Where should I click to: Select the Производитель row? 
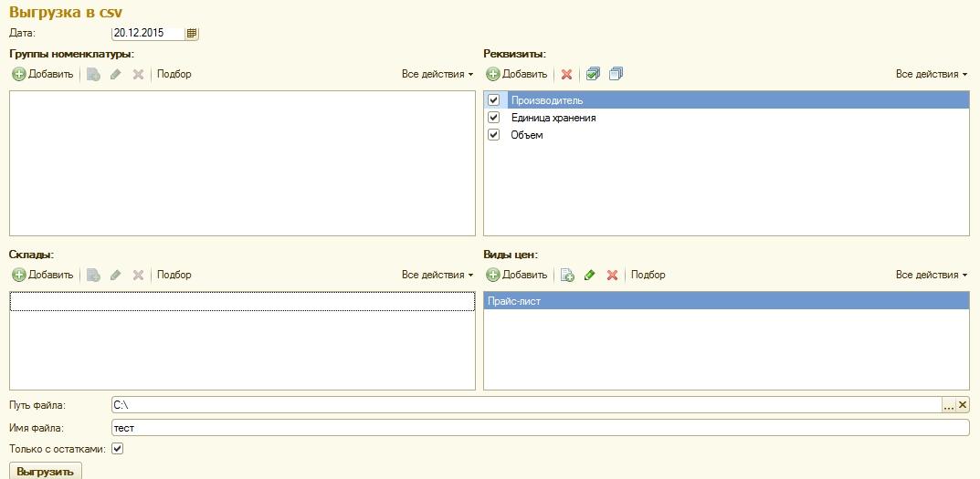point(726,100)
